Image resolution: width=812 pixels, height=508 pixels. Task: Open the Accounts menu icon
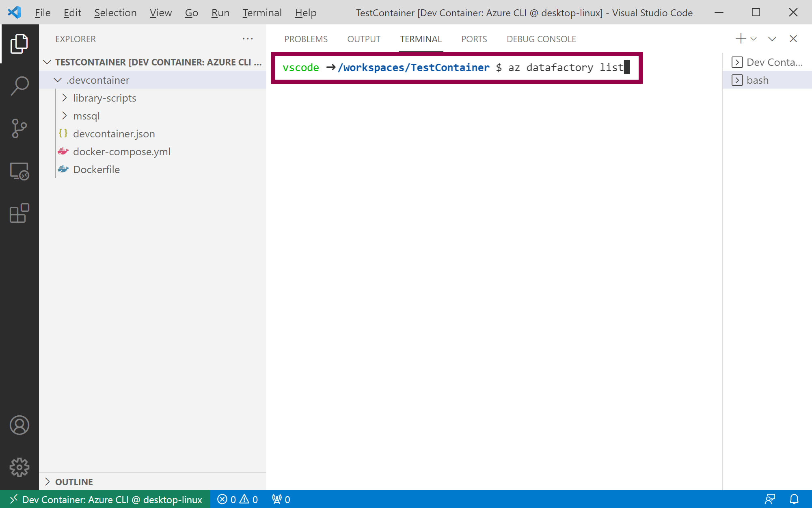click(x=19, y=425)
